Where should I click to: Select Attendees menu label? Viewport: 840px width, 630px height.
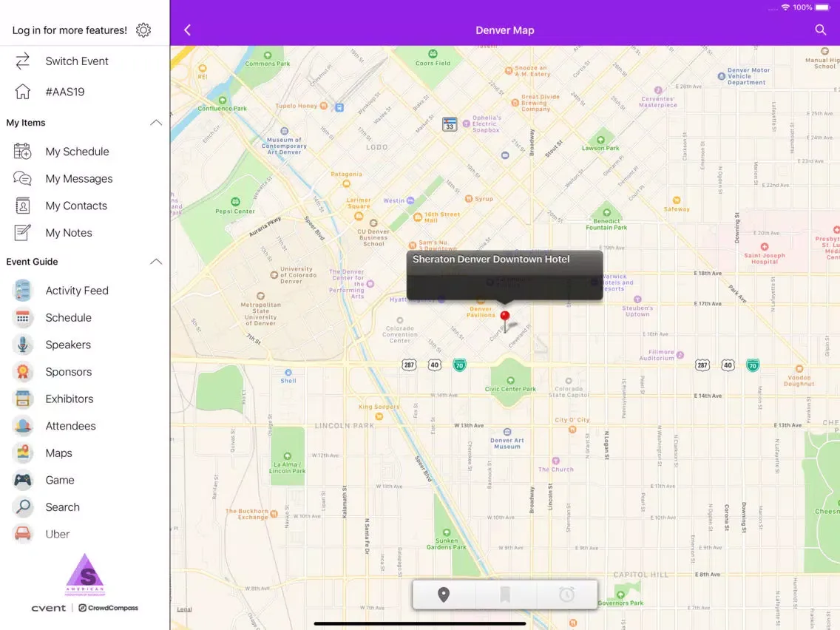click(71, 426)
